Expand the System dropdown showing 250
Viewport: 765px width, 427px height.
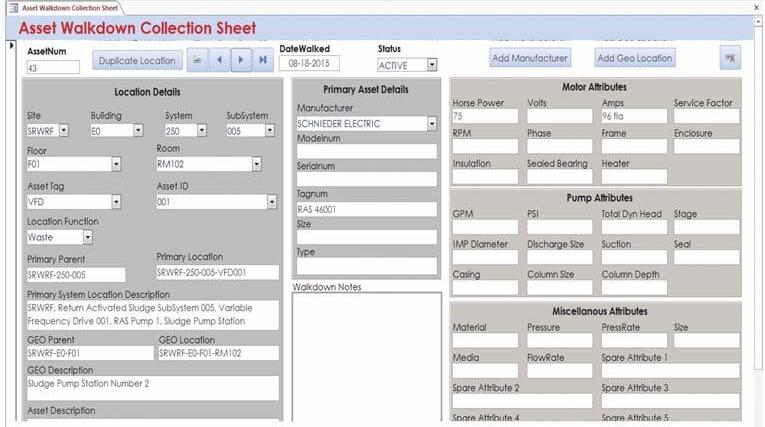(201, 130)
